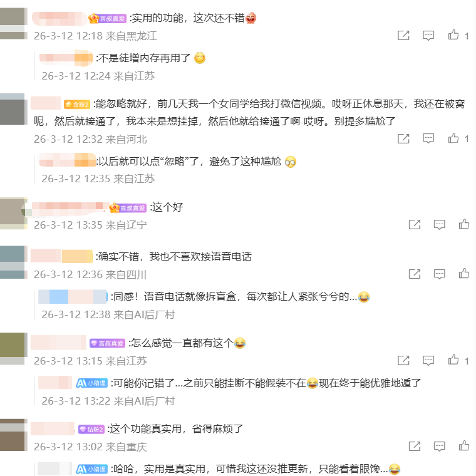Viewport: 476px width, 476px height.
Task: Click the AI小助理 badge in 13:22 reply
Action: [91, 383]
